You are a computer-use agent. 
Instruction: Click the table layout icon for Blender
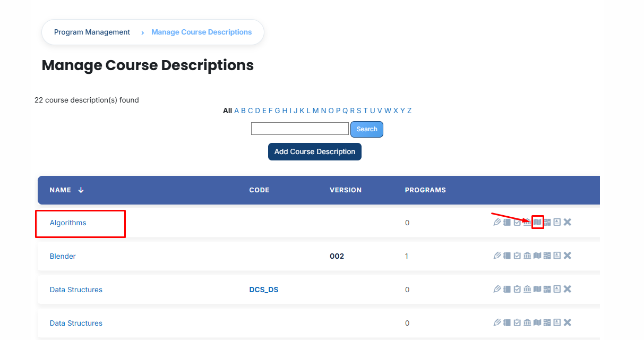(547, 256)
